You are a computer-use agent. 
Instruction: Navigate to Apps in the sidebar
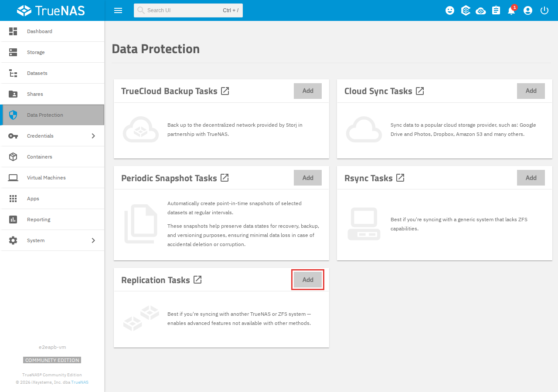[52, 199]
